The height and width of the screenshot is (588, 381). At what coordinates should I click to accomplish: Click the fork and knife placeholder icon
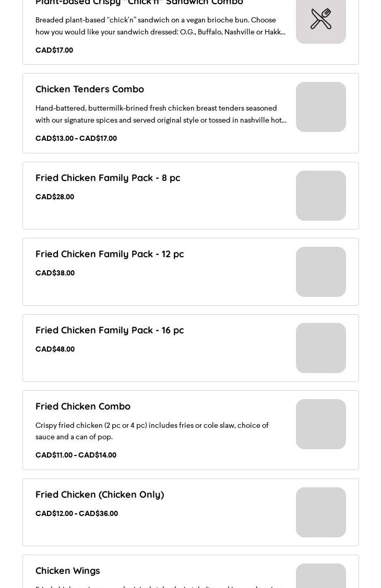click(x=320, y=19)
